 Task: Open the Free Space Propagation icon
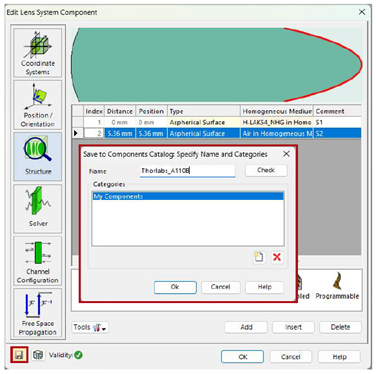[x=38, y=313]
